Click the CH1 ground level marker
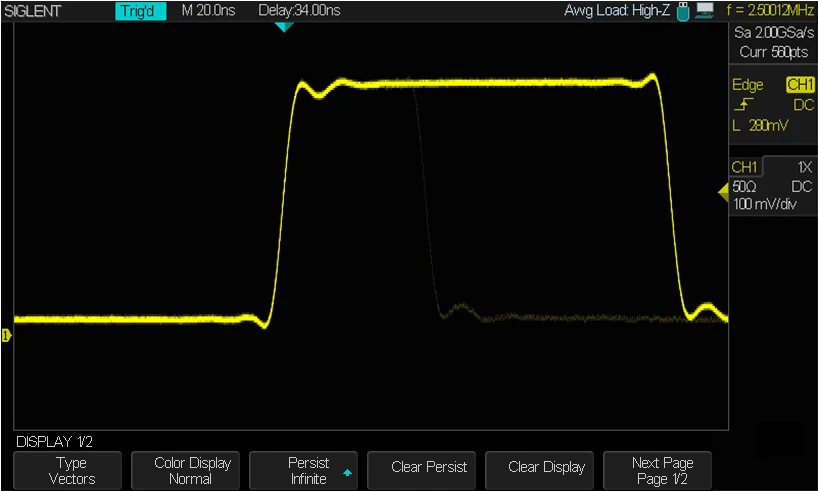 click(x=6, y=336)
